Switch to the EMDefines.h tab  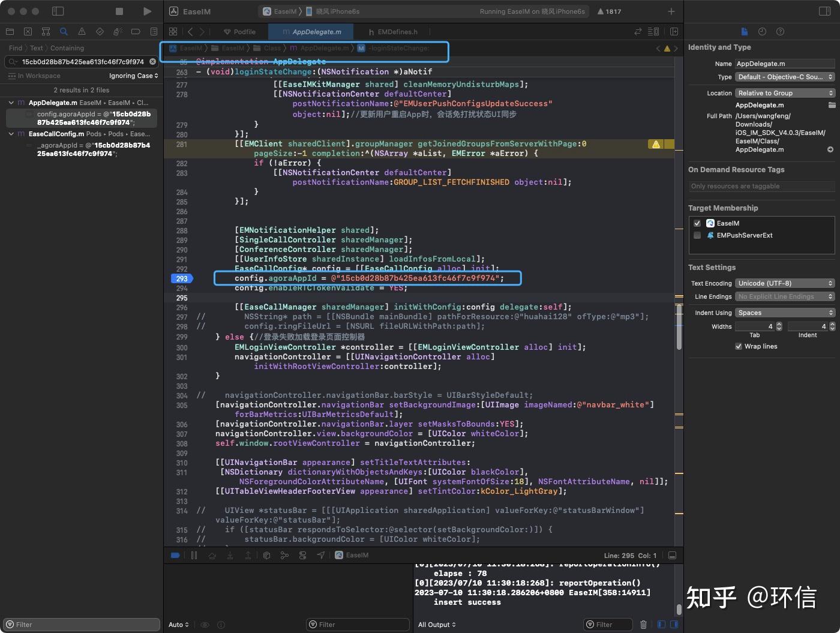pyautogui.click(x=393, y=32)
